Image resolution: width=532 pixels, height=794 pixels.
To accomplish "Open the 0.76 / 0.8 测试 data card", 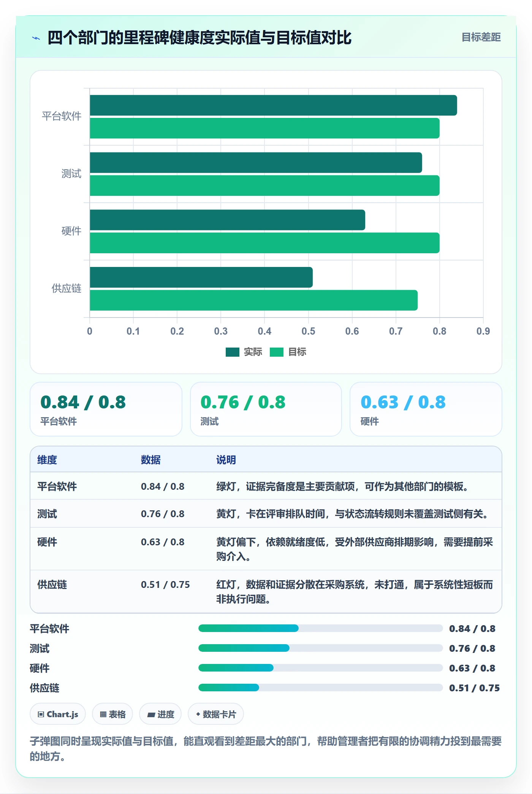I will 266,409.
